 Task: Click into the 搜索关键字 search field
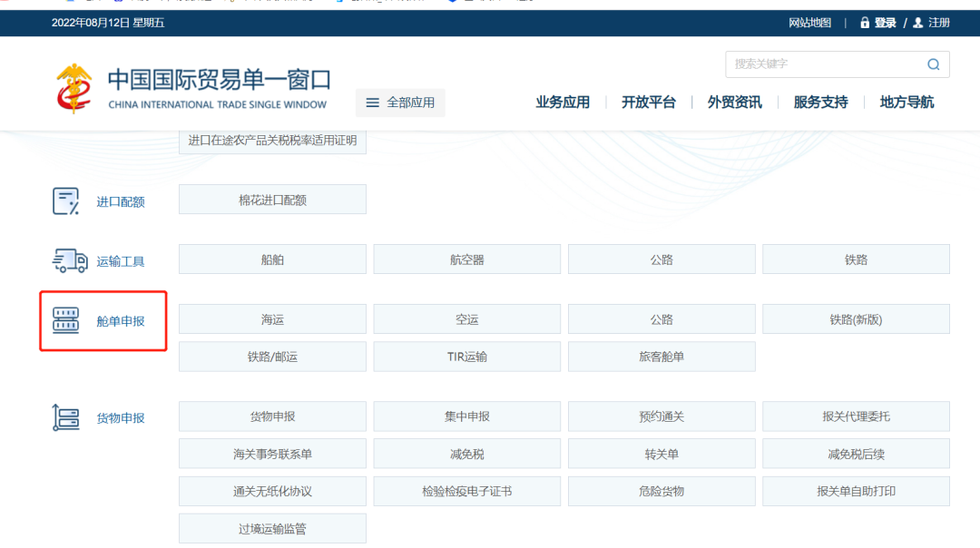(x=821, y=64)
